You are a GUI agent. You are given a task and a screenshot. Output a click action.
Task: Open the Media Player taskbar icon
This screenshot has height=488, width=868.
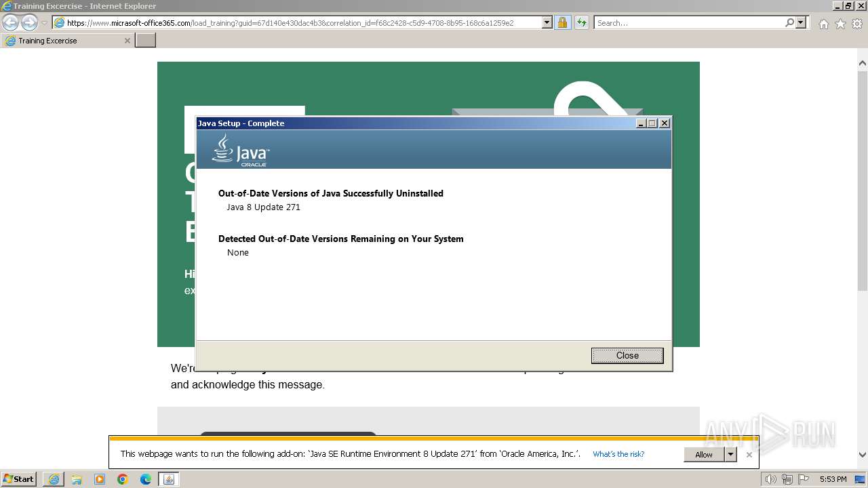coord(100,479)
